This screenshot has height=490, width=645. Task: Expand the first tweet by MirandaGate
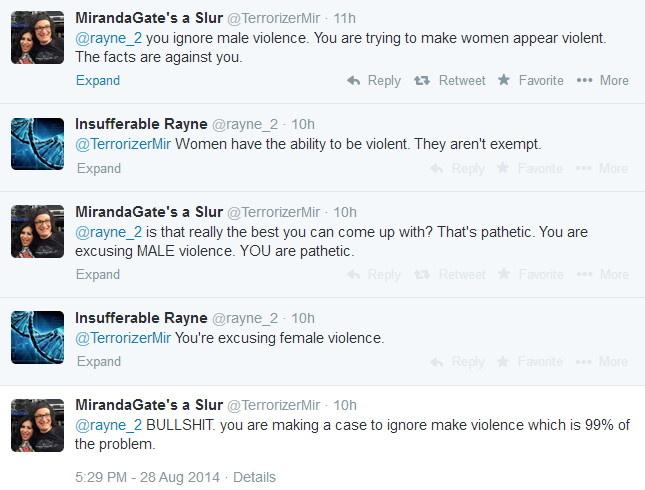coord(98,80)
